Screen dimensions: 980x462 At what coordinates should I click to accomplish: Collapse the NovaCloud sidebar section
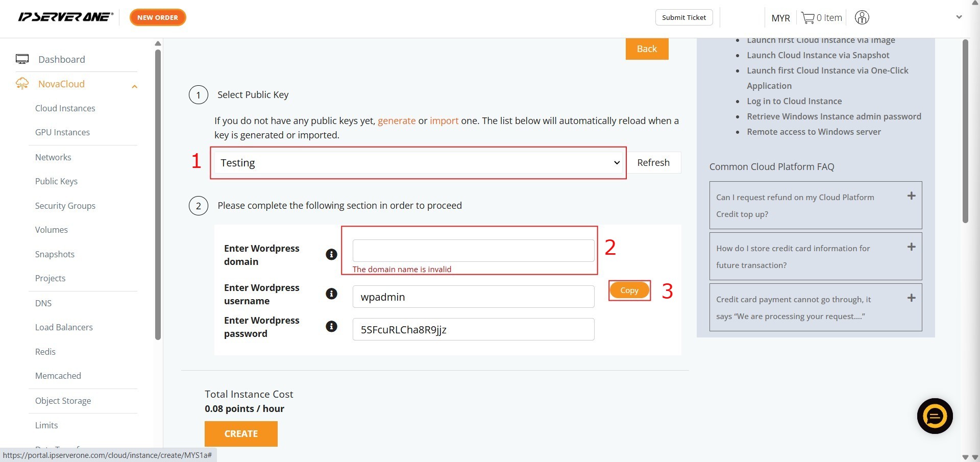click(x=134, y=86)
